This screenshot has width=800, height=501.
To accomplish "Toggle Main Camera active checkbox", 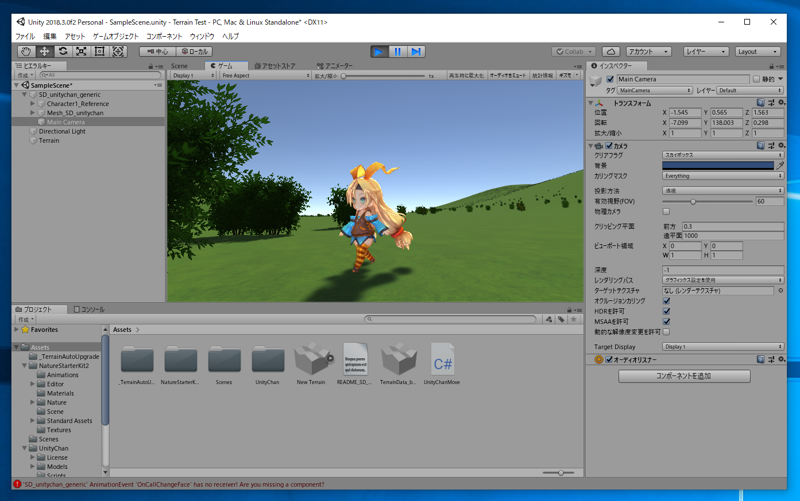I will (610, 79).
